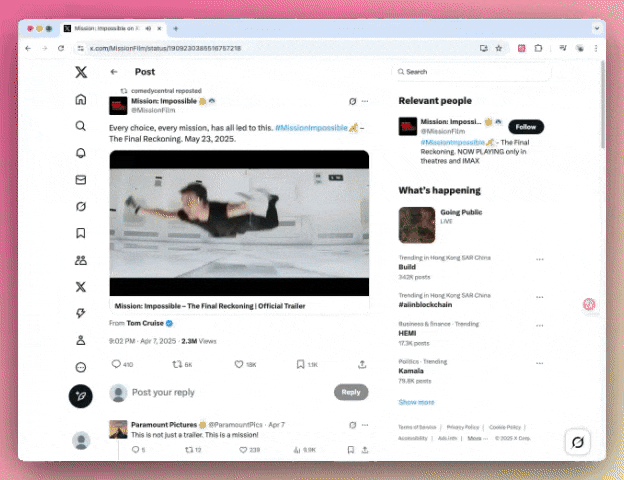This screenshot has width=624, height=480.
Task: Select the Mission: Impossible on X tab
Action: pyautogui.click(x=113, y=28)
